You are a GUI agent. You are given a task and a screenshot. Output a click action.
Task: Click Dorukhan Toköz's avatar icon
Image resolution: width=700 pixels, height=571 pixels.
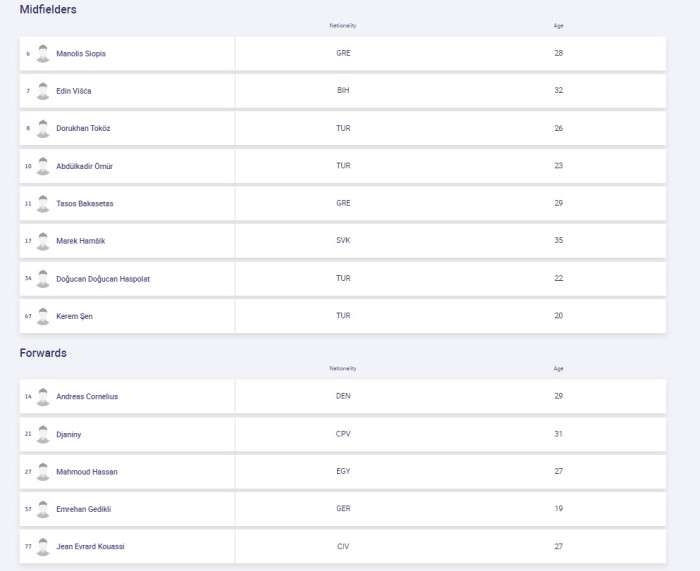point(43,129)
